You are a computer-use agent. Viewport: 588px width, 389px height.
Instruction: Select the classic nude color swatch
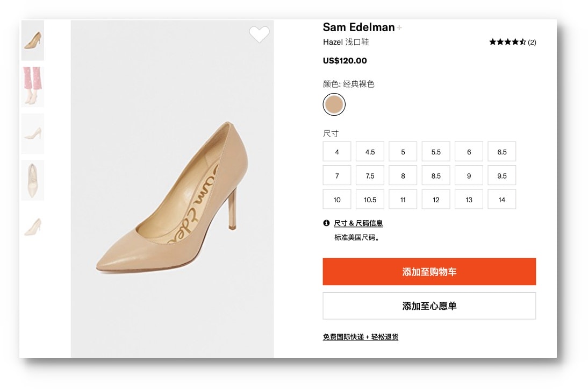click(x=334, y=104)
